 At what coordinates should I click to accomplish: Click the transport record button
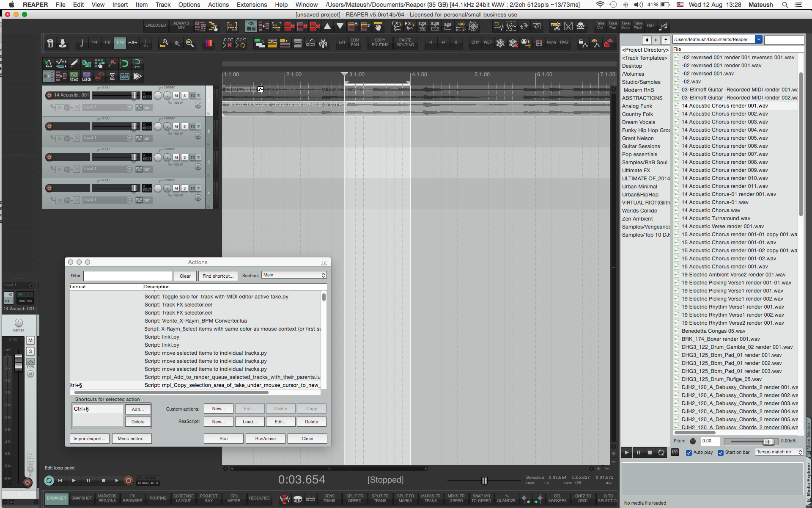(x=129, y=480)
